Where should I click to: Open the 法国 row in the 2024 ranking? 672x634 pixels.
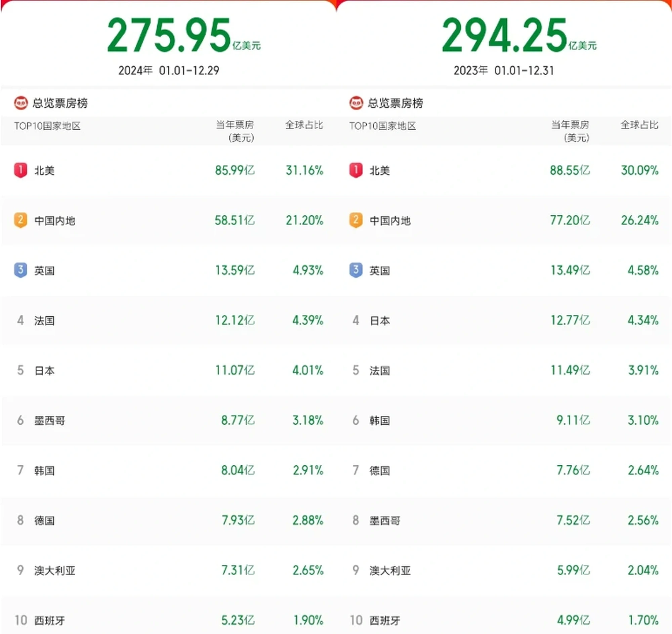point(44,321)
